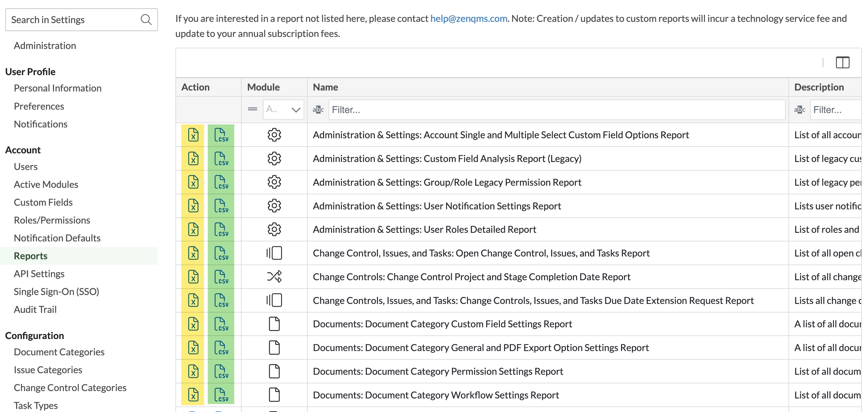Image resolution: width=868 pixels, height=412 pixels.
Task: Download CSV for Account Single and Multiple Select report
Action: coord(221,135)
